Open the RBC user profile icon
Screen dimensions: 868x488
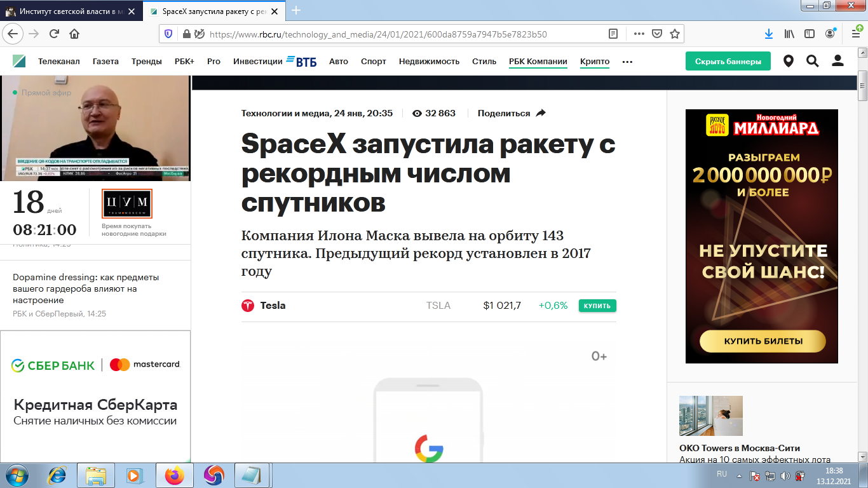click(837, 61)
